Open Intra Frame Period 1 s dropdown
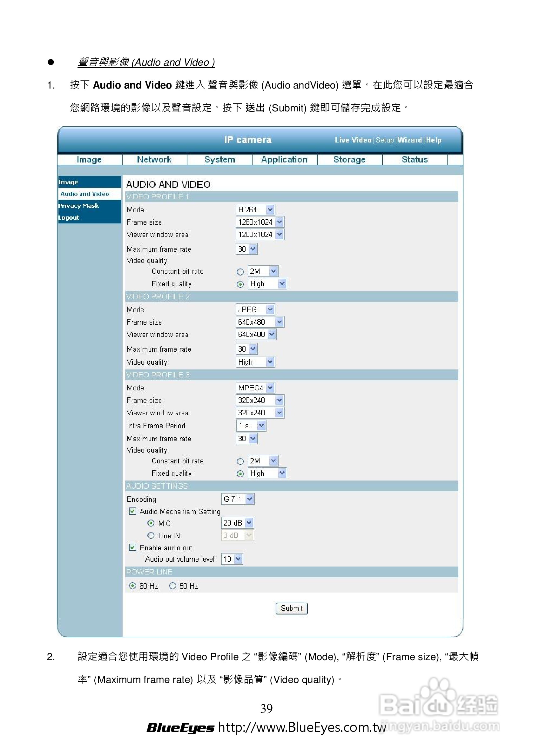The image size is (533, 756). 251,426
